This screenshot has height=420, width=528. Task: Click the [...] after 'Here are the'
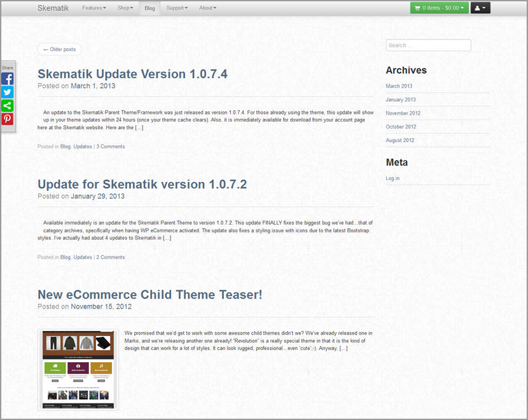[139, 128]
